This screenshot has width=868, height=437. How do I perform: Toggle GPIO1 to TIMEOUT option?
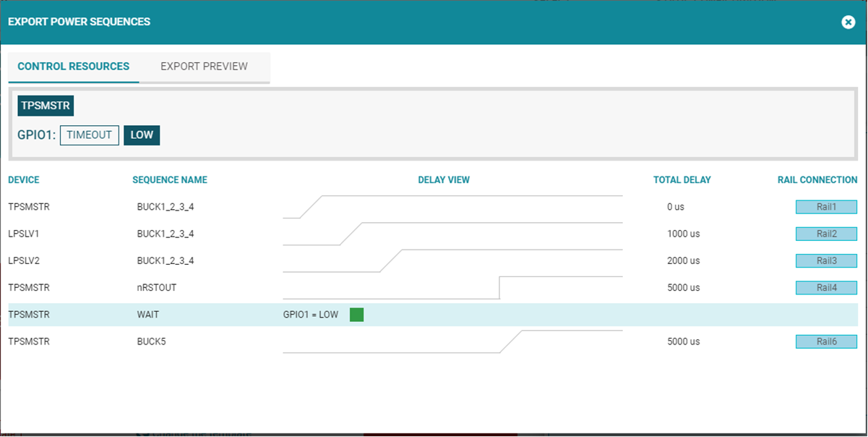90,135
